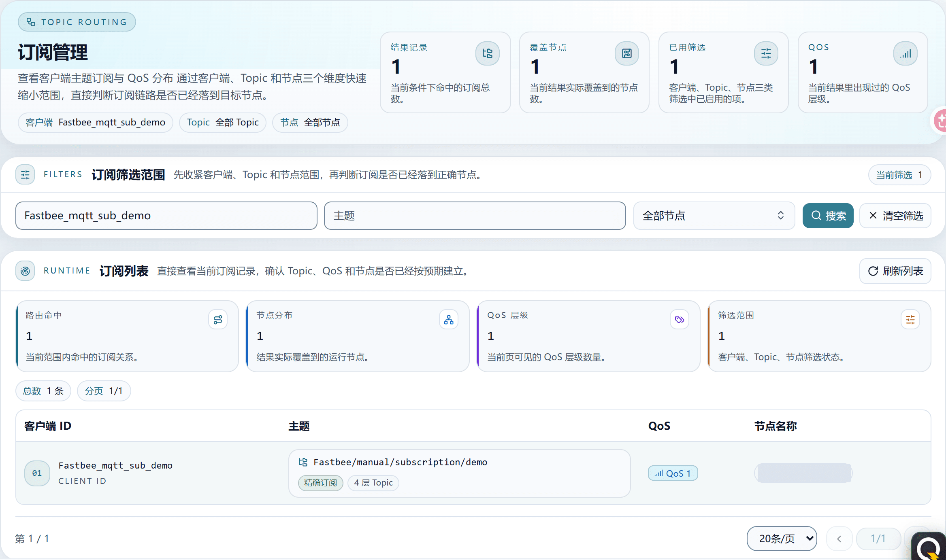The width and height of the screenshot is (946, 560).
Task: Click the 结果记录 card tree icon
Action: [488, 53]
